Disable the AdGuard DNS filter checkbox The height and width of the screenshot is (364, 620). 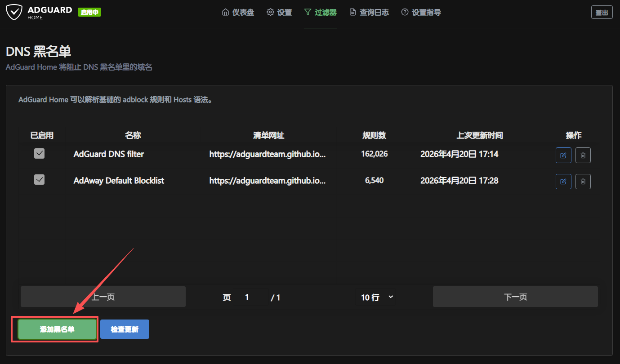(x=40, y=154)
